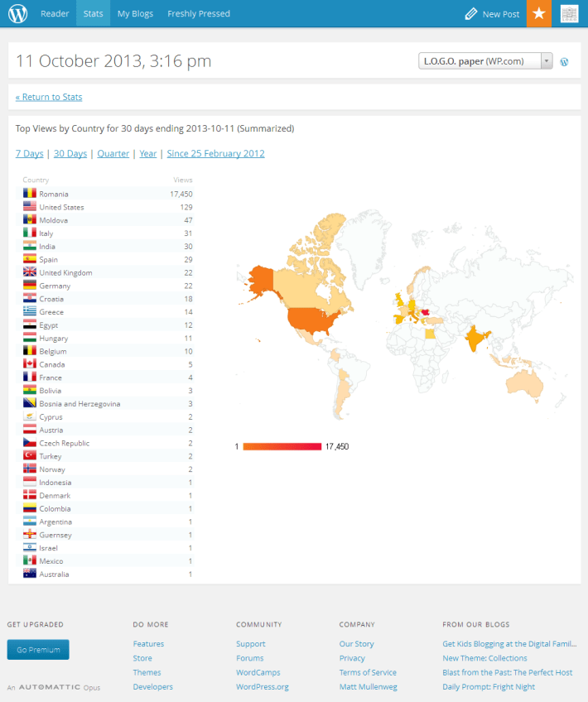Click the Spain flag icon

pyautogui.click(x=30, y=259)
